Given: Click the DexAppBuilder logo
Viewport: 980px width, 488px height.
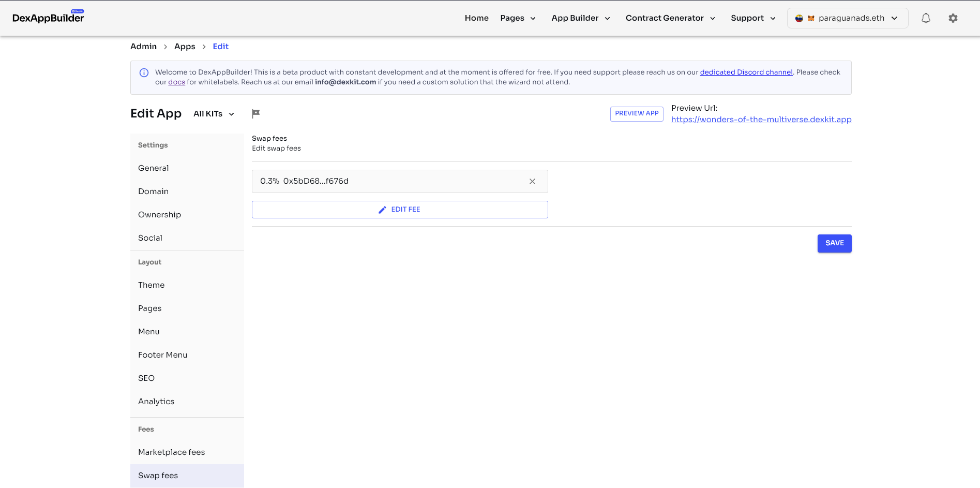Looking at the screenshot, I should pyautogui.click(x=48, y=17).
